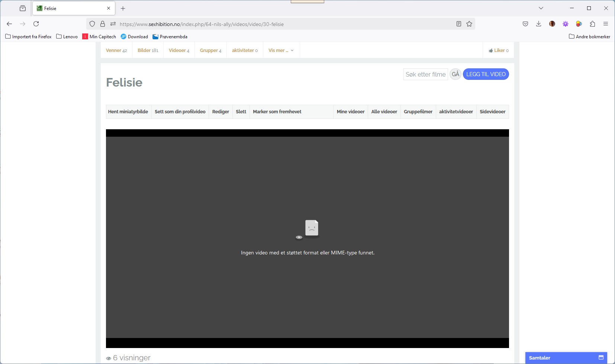Bookmark this page with the star icon
615x364 pixels.
pos(469,24)
